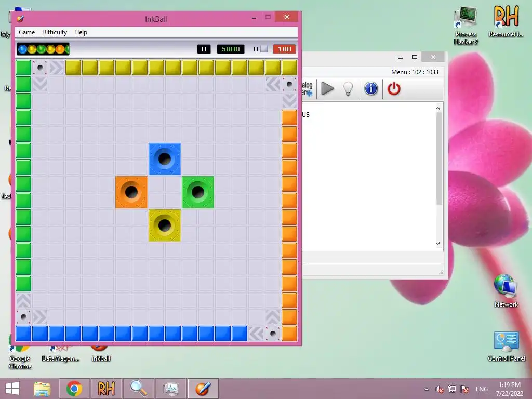Select the DataWagon desktop shortcut

tap(60, 354)
